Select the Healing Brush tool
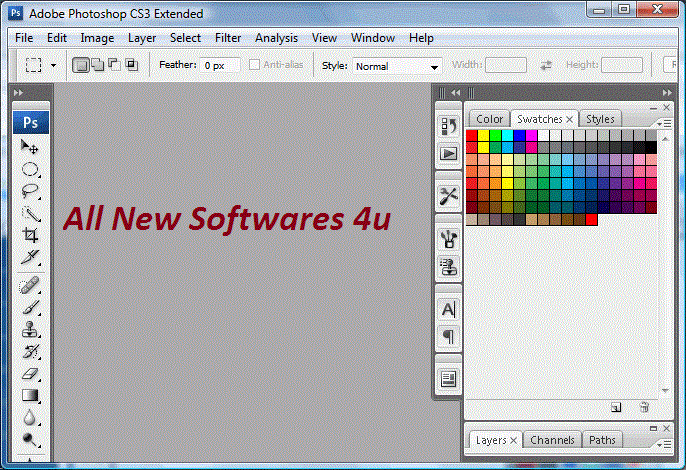The height and width of the screenshot is (470, 686). coord(30,286)
